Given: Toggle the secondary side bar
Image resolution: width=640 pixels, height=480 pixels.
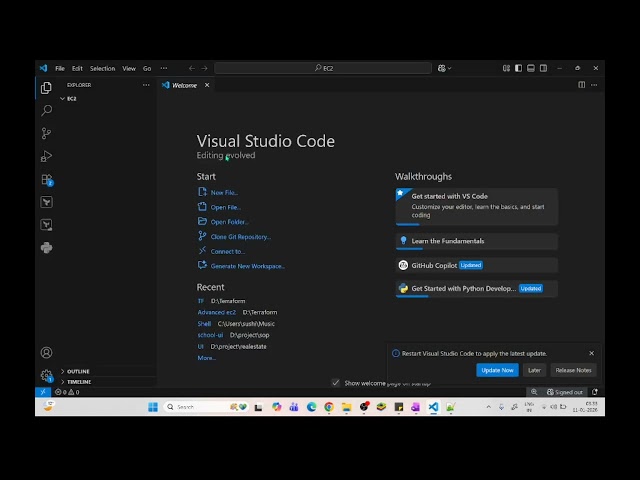Looking at the screenshot, I should point(543,68).
